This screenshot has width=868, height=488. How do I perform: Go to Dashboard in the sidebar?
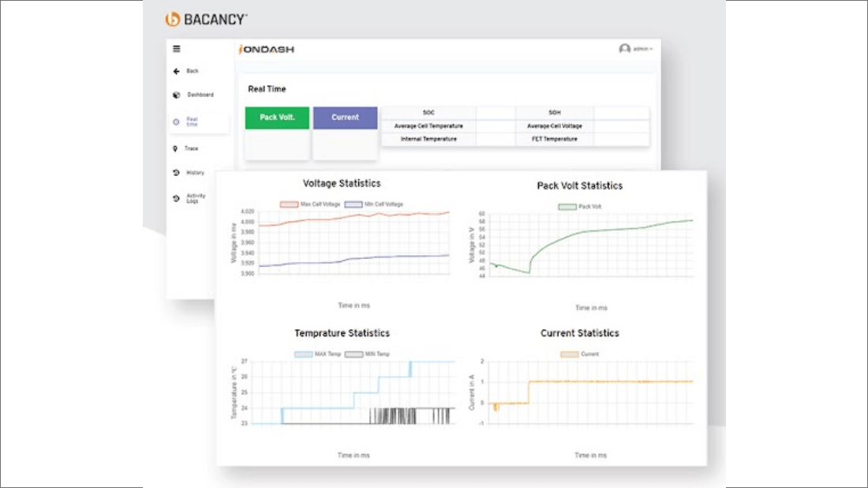[x=200, y=95]
